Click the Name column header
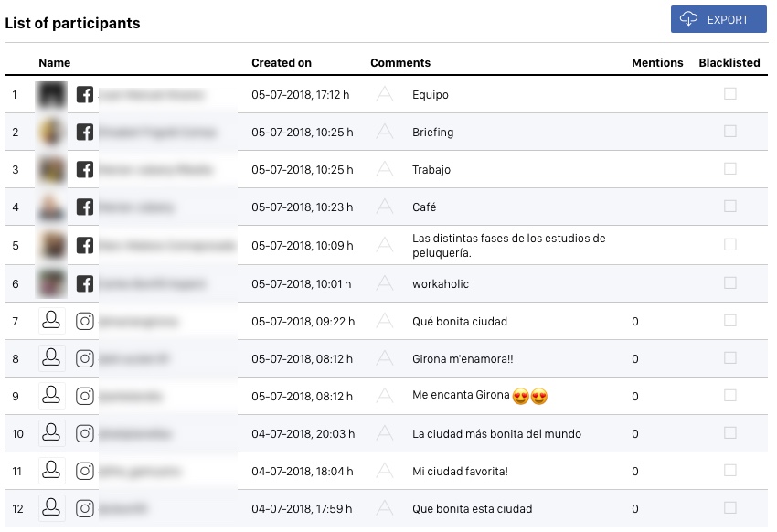The height and width of the screenshot is (532, 777). 55,62
